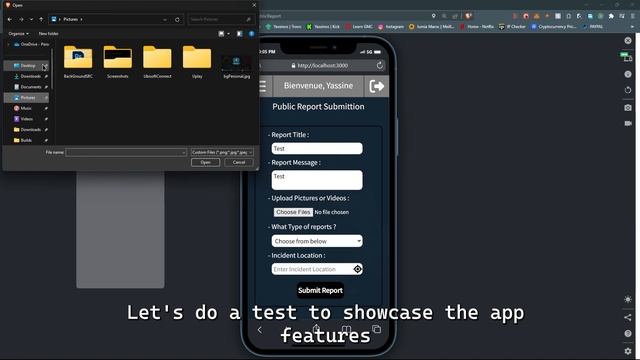Select the BackGroundSRC folder
This screenshot has height=360, width=640.
(78, 62)
